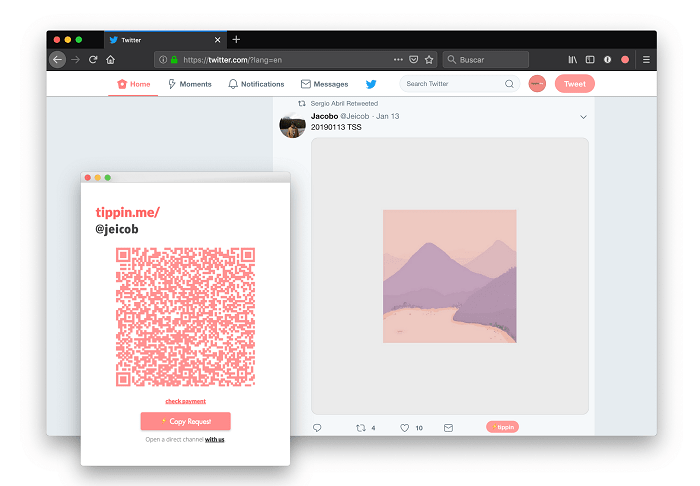
Task: Click the @jeicob text in popup
Action: click(x=117, y=229)
